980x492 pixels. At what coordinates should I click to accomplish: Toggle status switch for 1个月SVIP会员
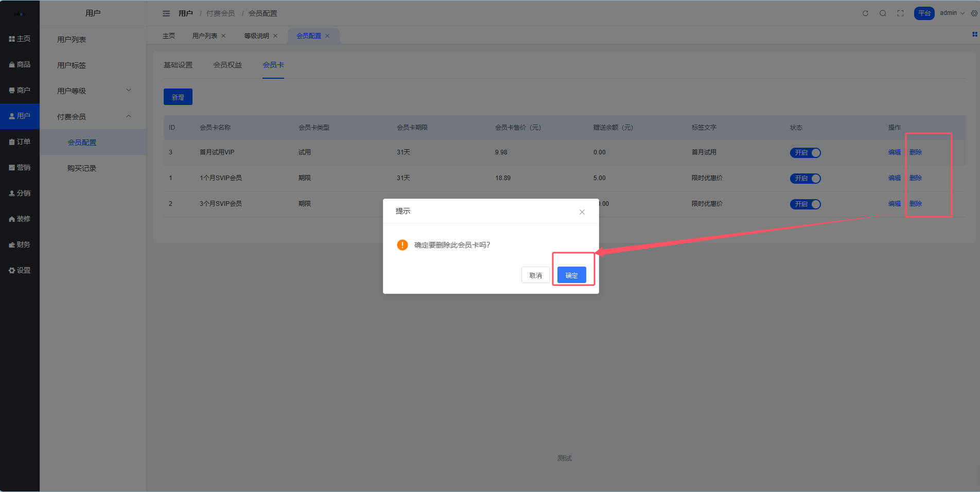[805, 179]
